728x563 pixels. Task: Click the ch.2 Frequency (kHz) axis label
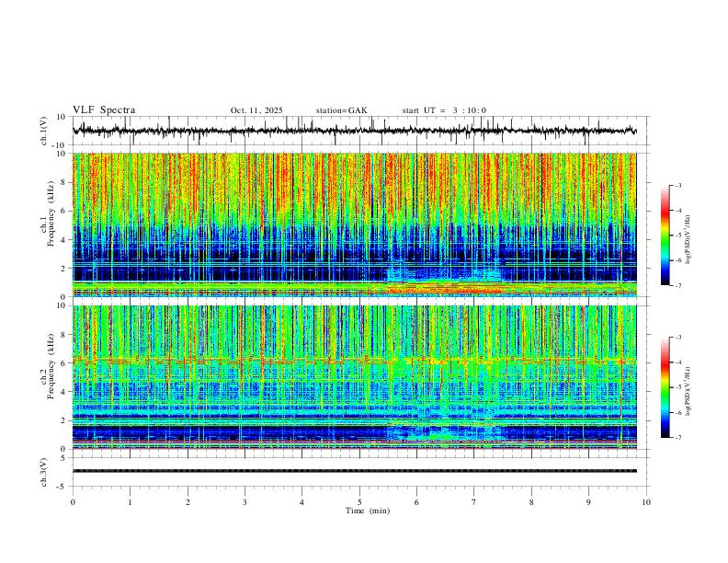pyautogui.click(x=48, y=366)
